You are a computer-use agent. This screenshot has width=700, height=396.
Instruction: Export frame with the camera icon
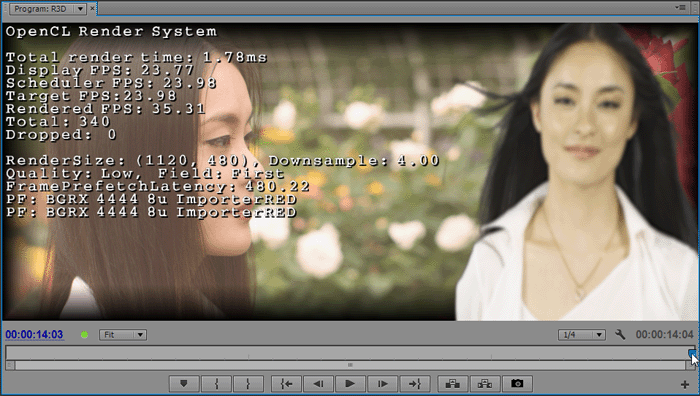[x=517, y=383]
